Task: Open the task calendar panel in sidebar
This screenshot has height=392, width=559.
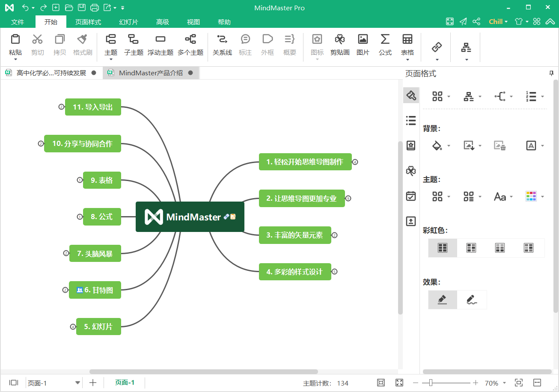Action: point(411,196)
